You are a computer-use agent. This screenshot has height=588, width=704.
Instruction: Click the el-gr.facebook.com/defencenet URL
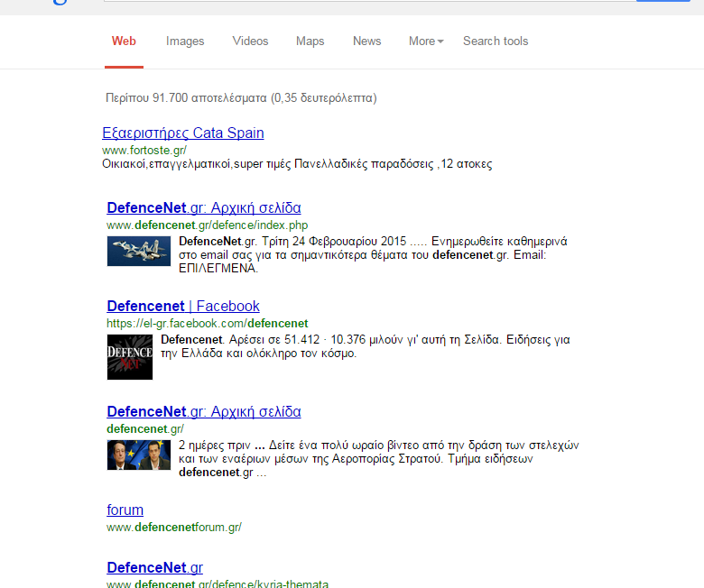point(208,324)
